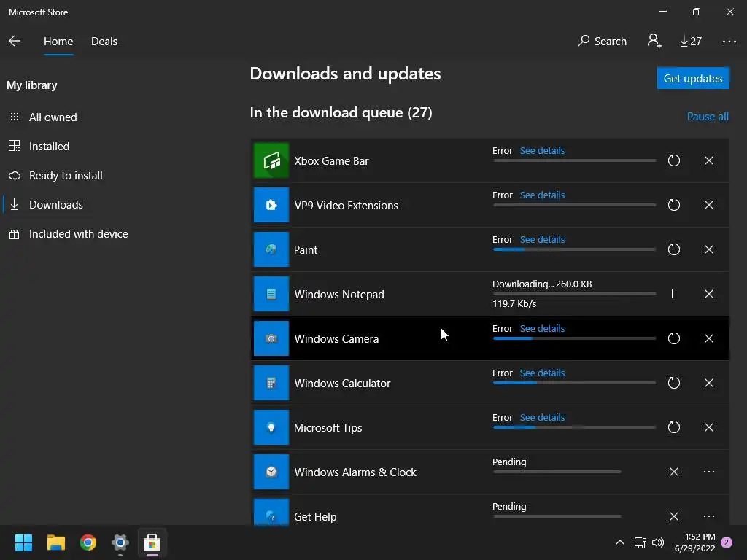Open the See more ellipsis menu
747x560 pixels.
click(729, 42)
